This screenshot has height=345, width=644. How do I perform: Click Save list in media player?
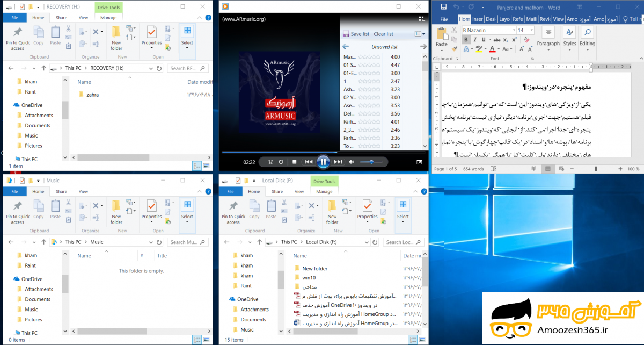point(360,34)
